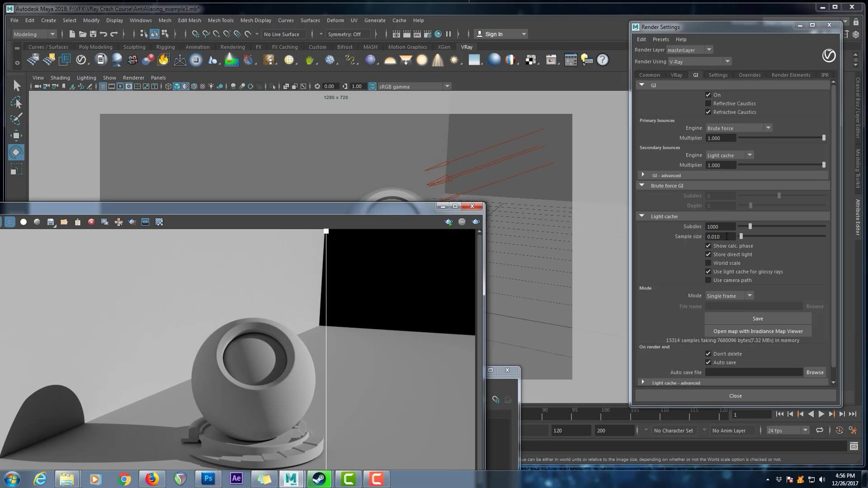Click the V-Ray logo shelf icon
This screenshot has width=868, height=488.
81,60
